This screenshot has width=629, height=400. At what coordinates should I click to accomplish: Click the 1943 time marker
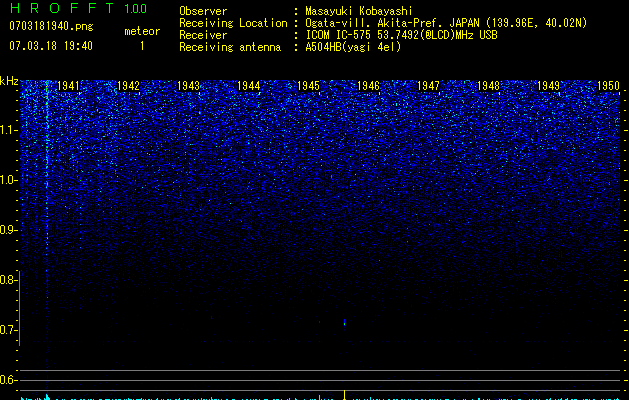(x=189, y=86)
